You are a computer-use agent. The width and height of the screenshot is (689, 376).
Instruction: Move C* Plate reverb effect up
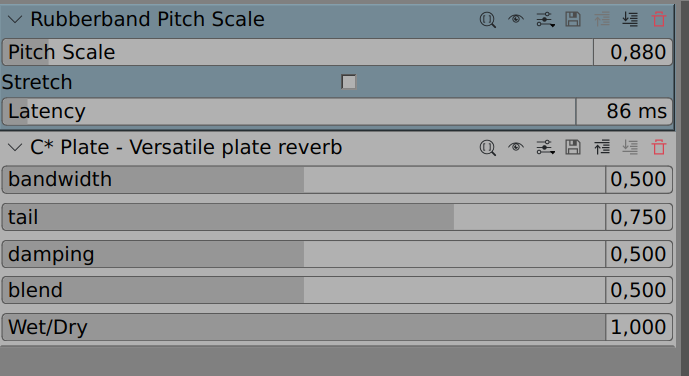pyautogui.click(x=602, y=147)
